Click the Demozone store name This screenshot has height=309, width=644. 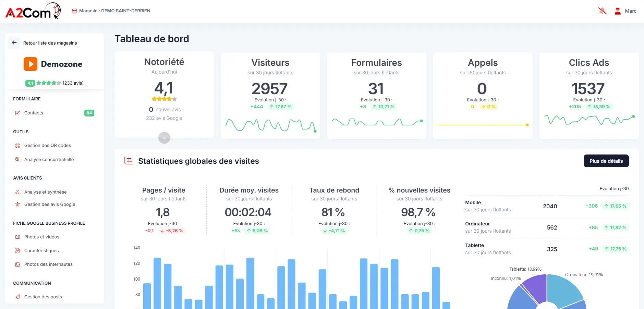point(62,64)
